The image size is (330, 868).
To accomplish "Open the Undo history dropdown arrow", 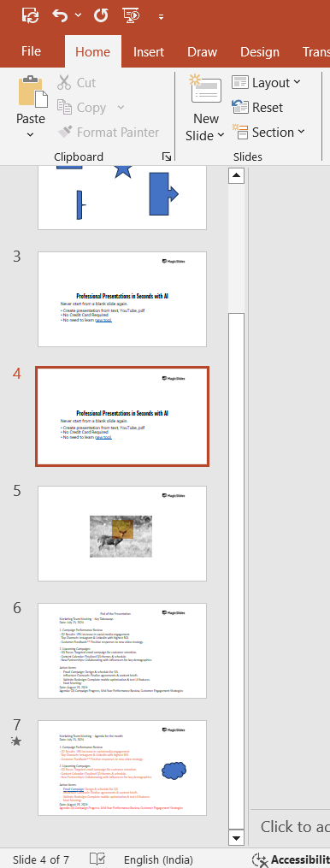I will click(78, 15).
